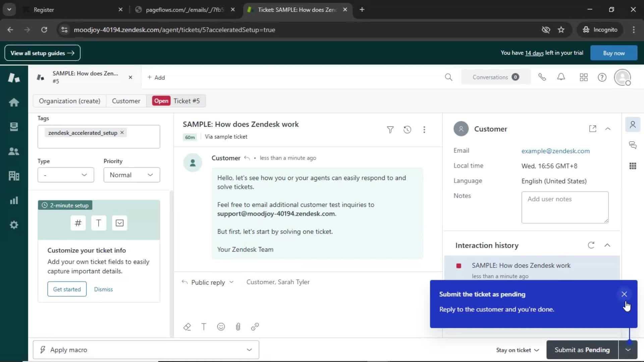Screen dimensions: 644x362
Task: Open the Conversations counter button
Action: coord(496,77)
